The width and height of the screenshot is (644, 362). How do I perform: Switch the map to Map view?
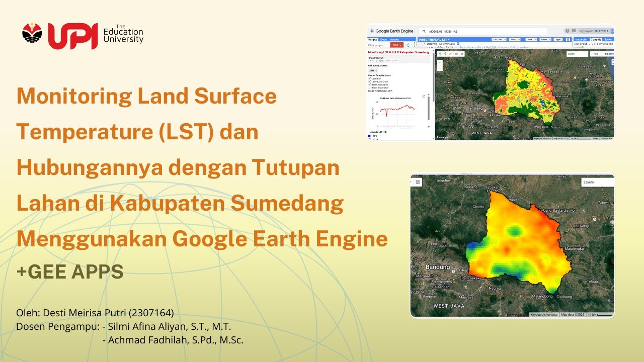coord(596,54)
